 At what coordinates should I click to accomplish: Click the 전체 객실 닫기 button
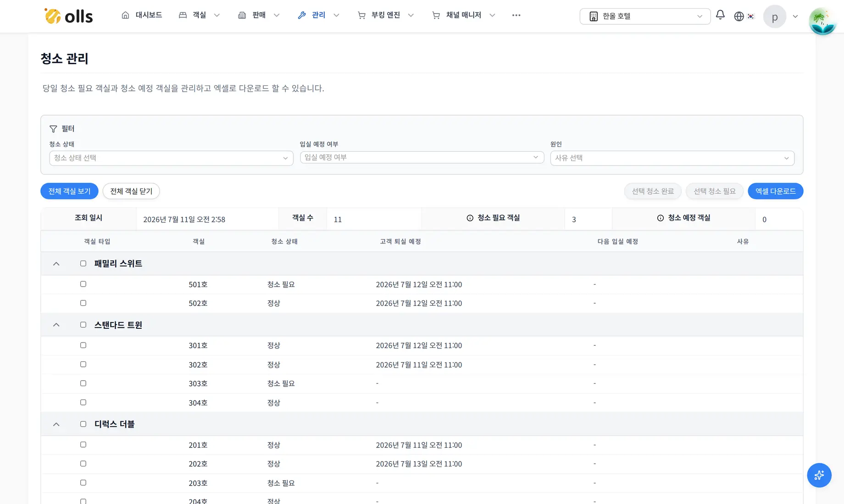pos(131,191)
